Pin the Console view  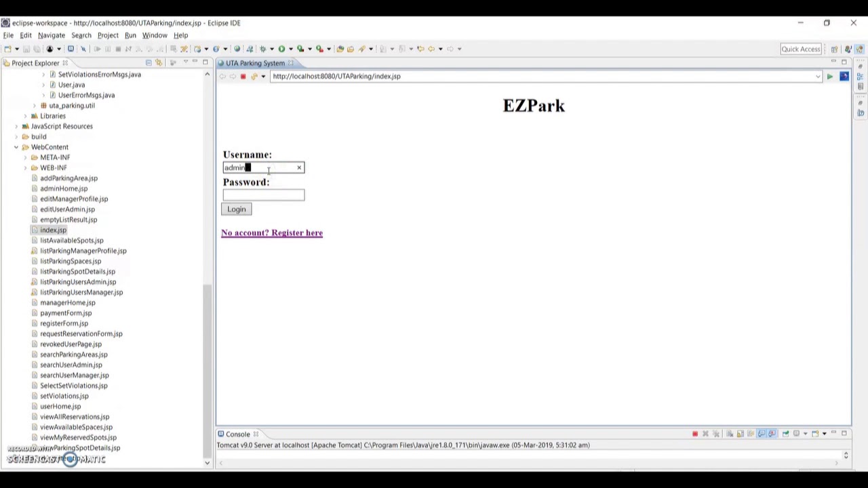pyautogui.click(x=785, y=434)
